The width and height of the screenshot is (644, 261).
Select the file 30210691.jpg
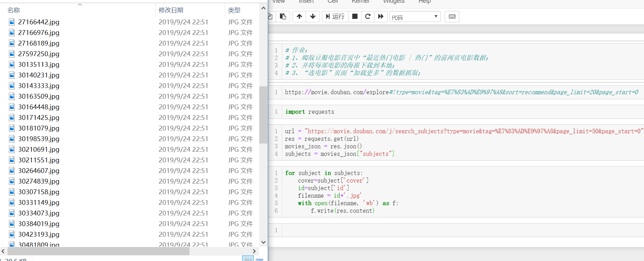39,149
